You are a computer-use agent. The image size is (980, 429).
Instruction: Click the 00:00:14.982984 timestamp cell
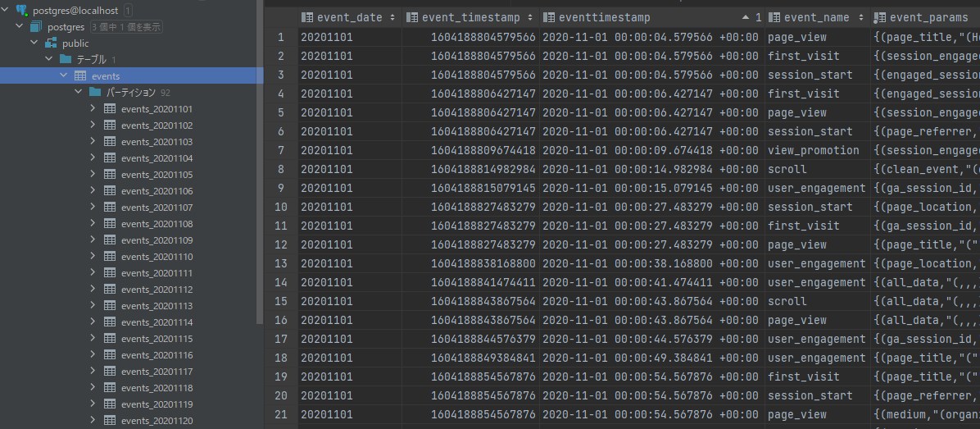(652, 169)
